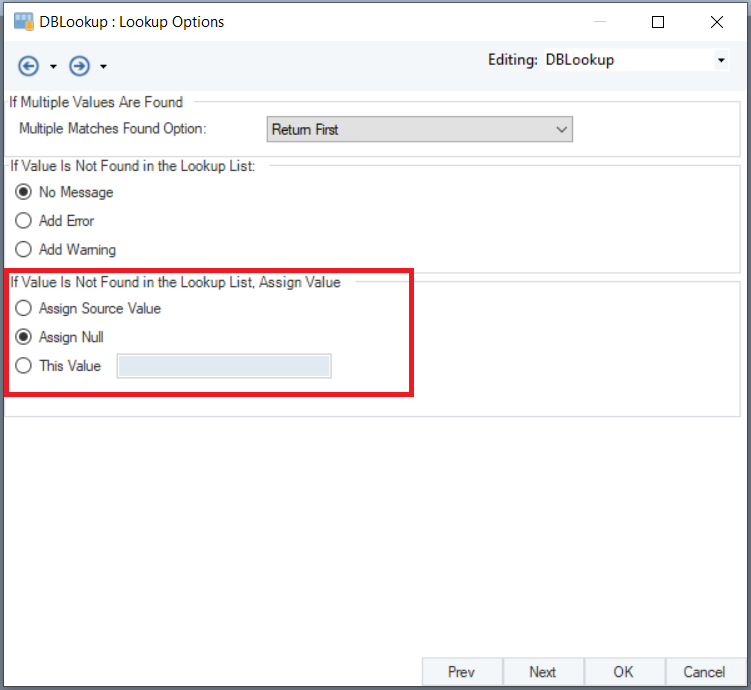This screenshot has width=751, height=690.
Task: Go to the Next page button
Action: tap(543, 672)
